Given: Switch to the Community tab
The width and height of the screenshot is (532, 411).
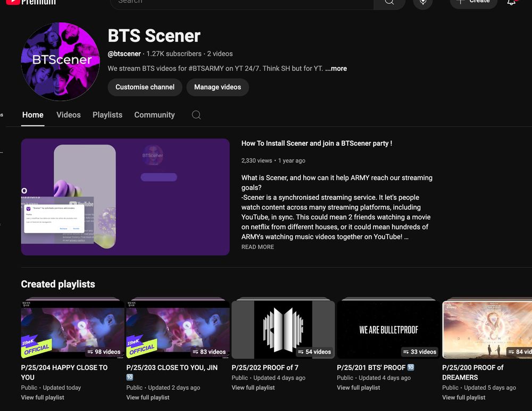Looking at the screenshot, I should (154, 115).
